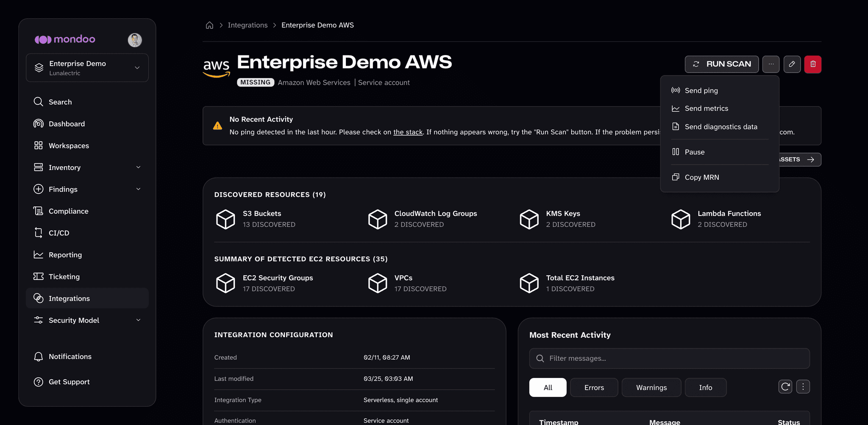Open Reporting from the sidebar
The width and height of the screenshot is (868, 425).
pyautogui.click(x=87, y=255)
